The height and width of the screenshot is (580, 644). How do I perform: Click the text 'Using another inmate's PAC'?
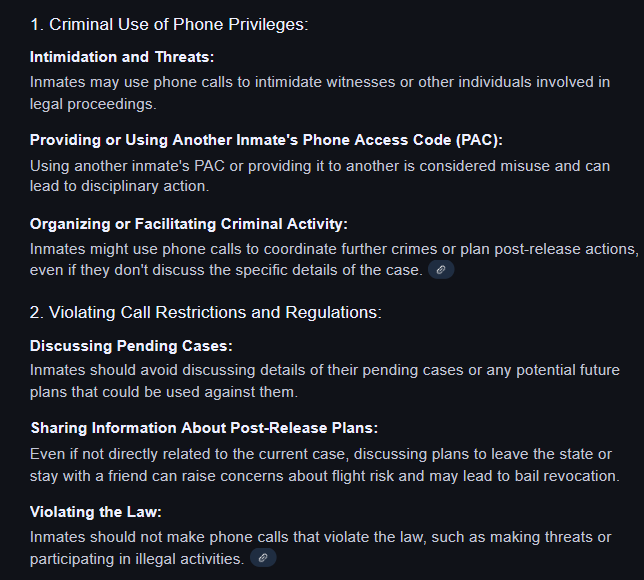click(127, 166)
